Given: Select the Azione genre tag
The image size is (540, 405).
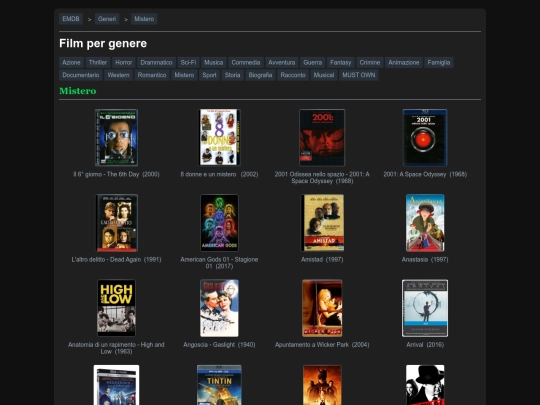Looking at the screenshot, I should (x=71, y=62).
